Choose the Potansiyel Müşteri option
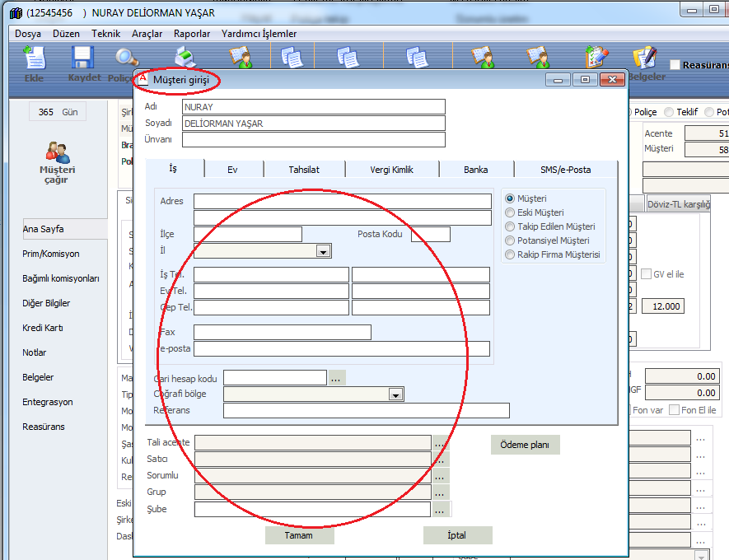Screen dimensions: 729x560 click(510, 240)
